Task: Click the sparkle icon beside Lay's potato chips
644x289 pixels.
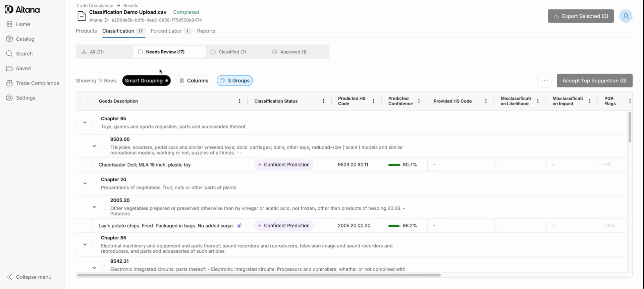Action: tap(239, 226)
